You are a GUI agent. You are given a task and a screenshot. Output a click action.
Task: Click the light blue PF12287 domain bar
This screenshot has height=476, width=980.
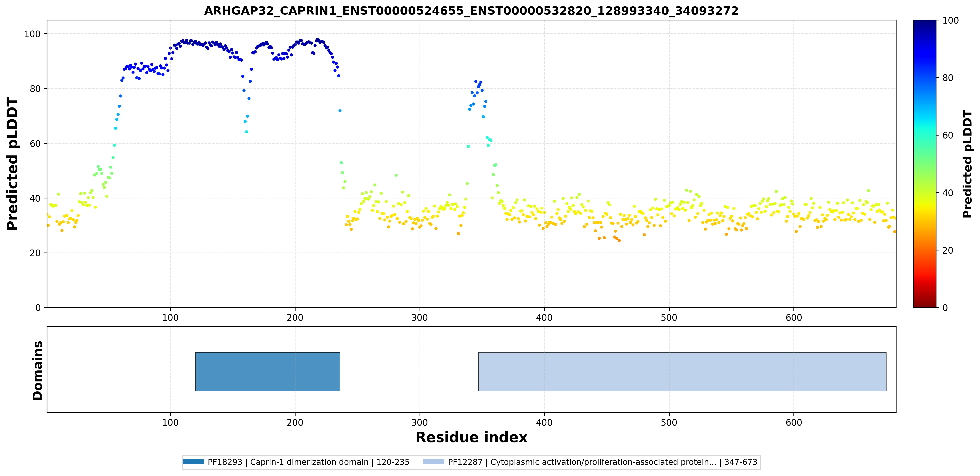(682, 371)
